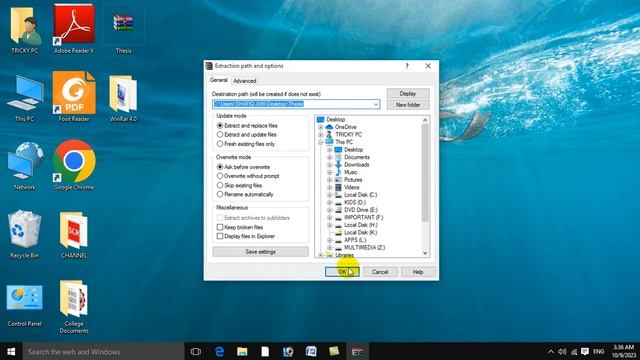Launch Microsoft Edge from the taskbar

(219, 351)
